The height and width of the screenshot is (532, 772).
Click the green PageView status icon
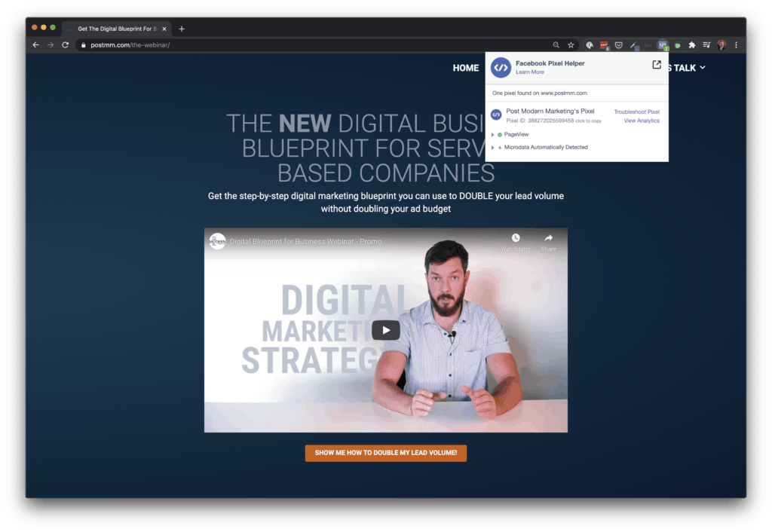[x=500, y=134]
